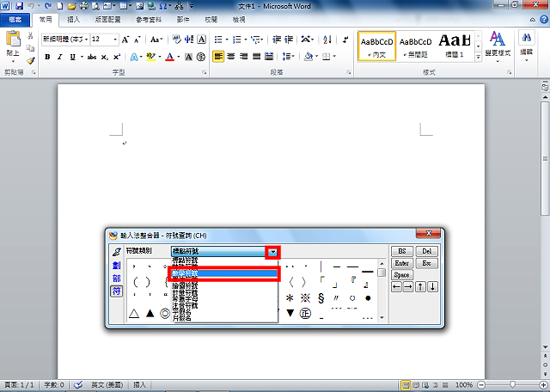
Task: Select 數學符號 in the category list
Action: [224, 273]
